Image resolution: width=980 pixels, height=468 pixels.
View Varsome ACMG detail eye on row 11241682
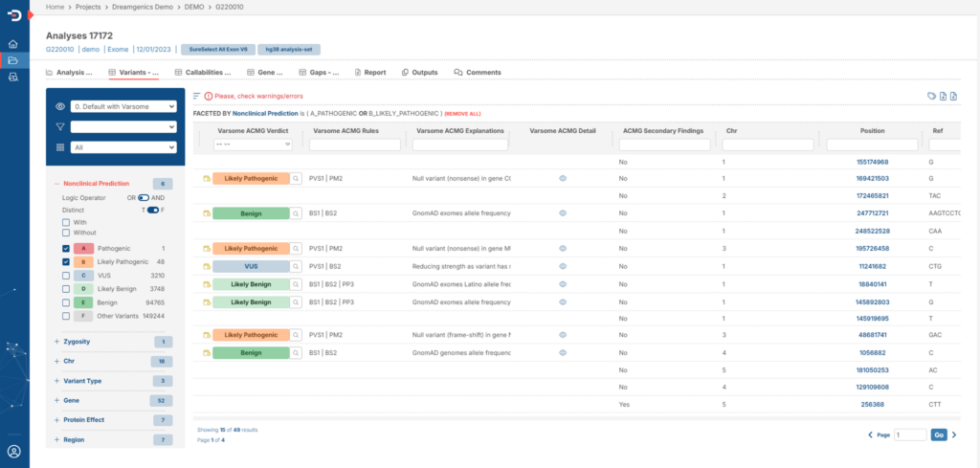point(563,266)
